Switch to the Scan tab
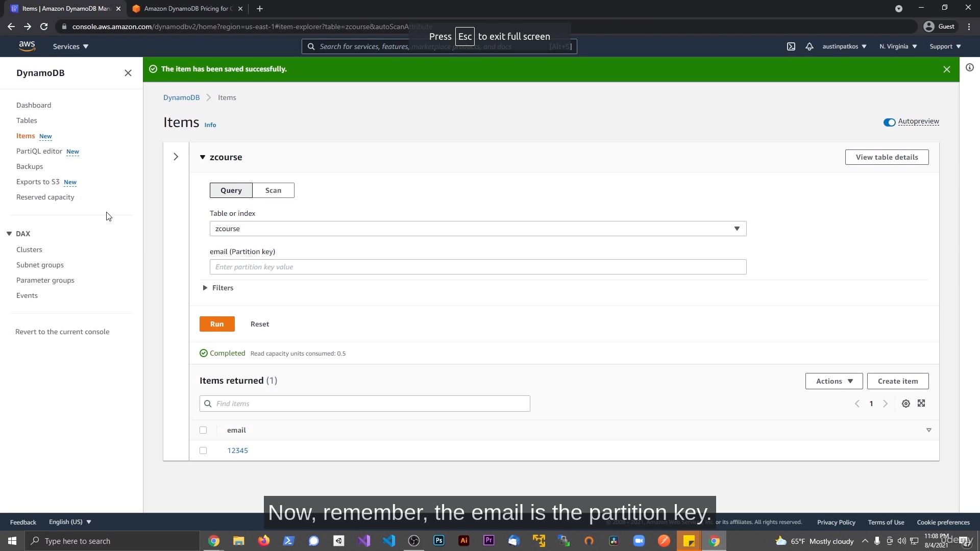 [273, 190]
